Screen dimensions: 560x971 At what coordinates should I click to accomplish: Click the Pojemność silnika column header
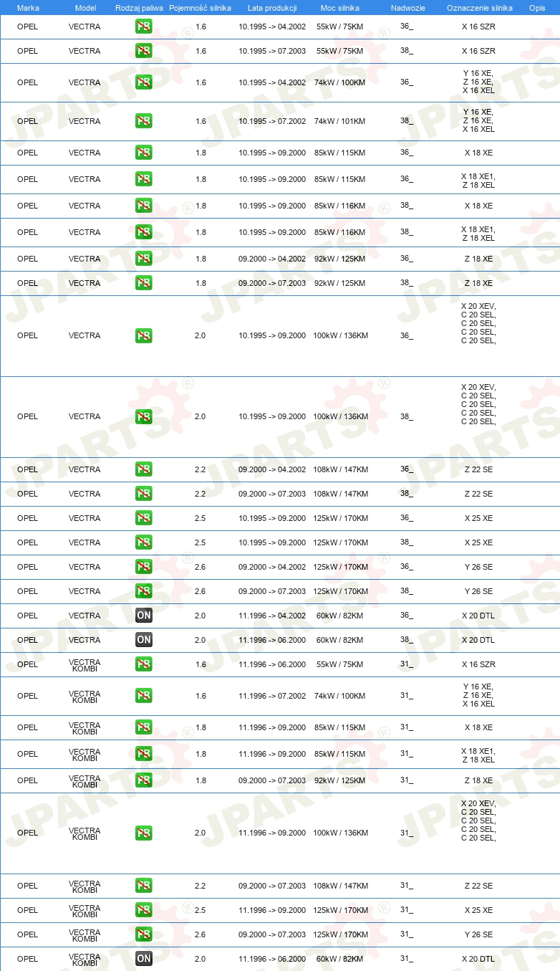(x=200, y=8)
